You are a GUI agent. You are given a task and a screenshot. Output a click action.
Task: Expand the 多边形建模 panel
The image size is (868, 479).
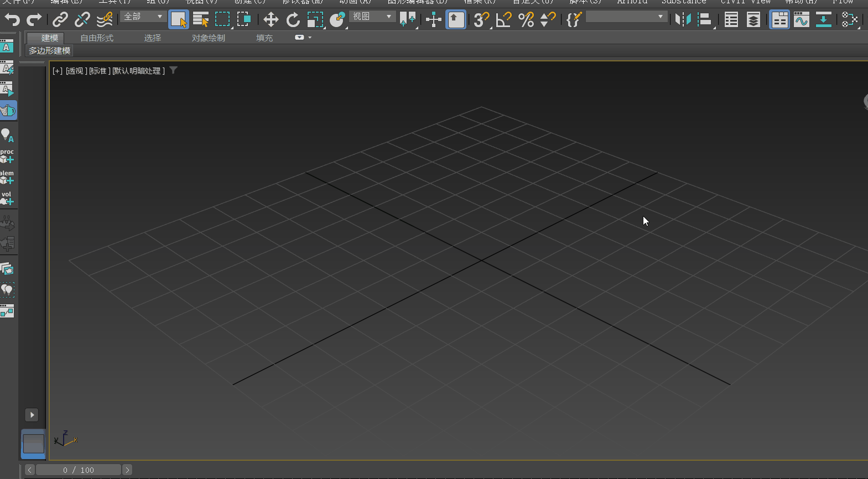click(x=50, y=50)
